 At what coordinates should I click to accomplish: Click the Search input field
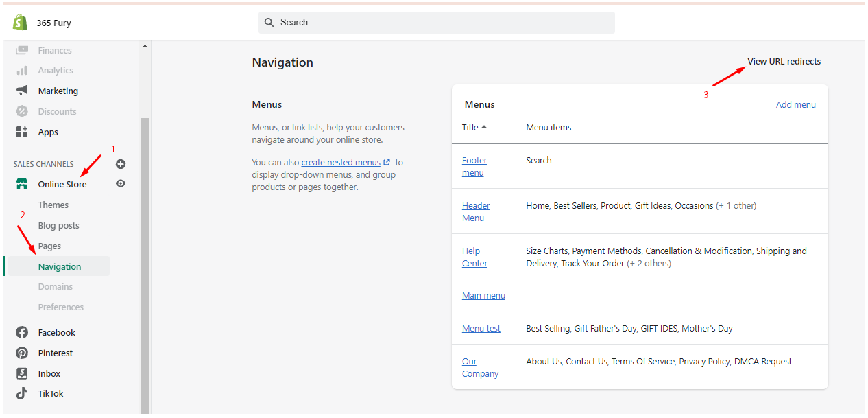pos(439,23)
